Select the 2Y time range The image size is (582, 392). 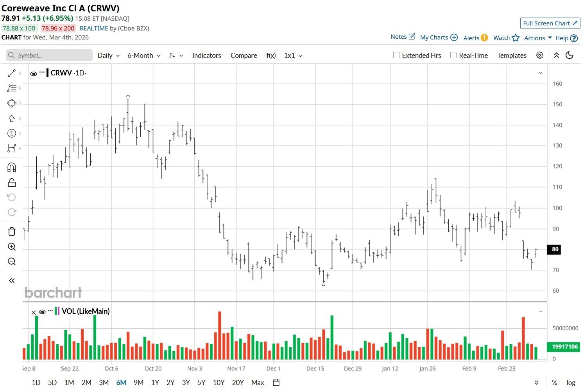click(170, 383)
